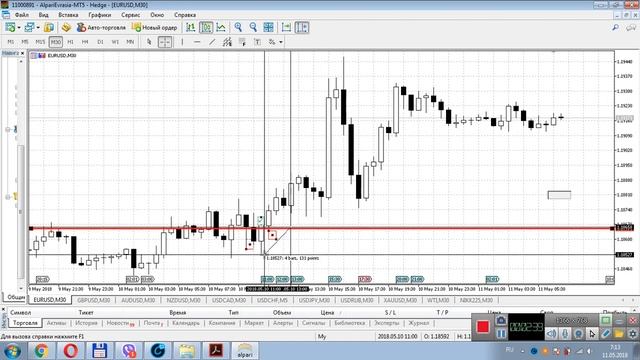Open the Справка menu

click(185, 15)
